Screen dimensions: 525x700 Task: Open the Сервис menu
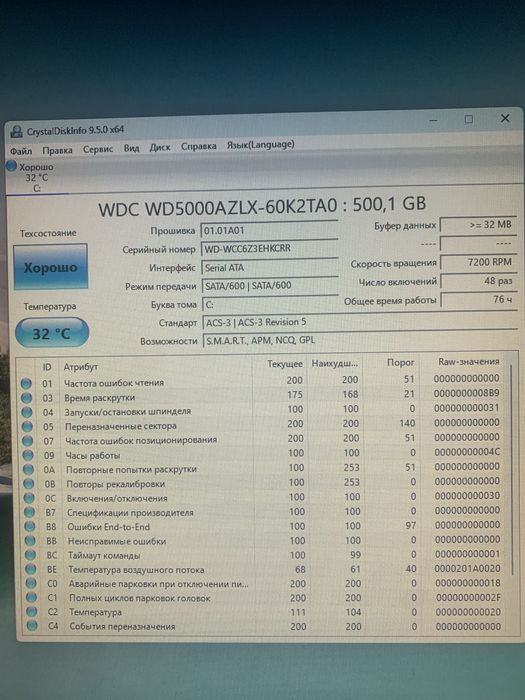(x=98, y=149)
